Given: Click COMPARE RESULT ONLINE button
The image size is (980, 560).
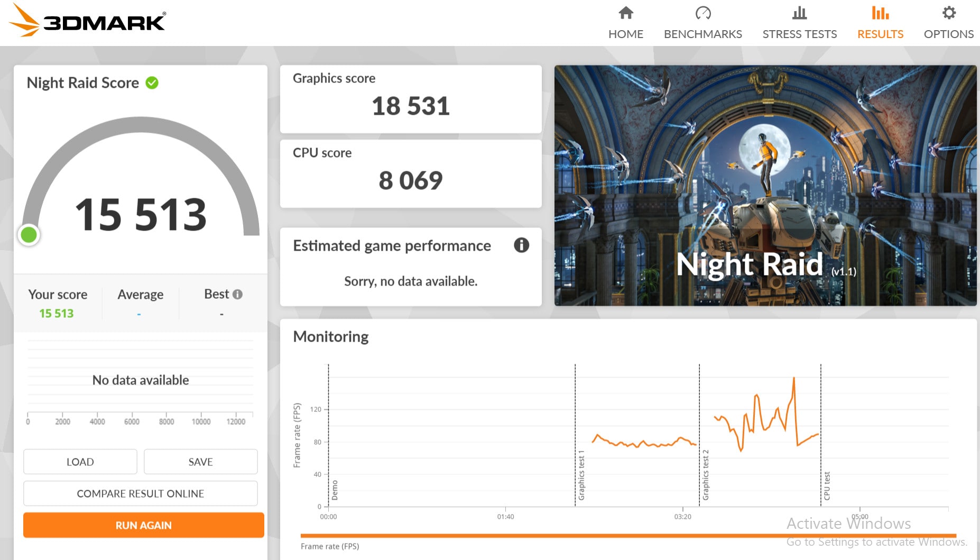Looking at the screenshot, I should (x=141, y=493).
